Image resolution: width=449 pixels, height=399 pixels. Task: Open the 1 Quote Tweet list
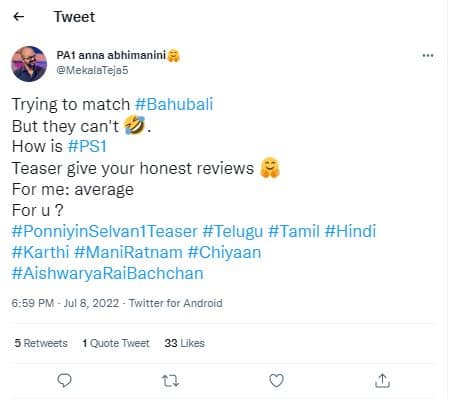[116, 343]
